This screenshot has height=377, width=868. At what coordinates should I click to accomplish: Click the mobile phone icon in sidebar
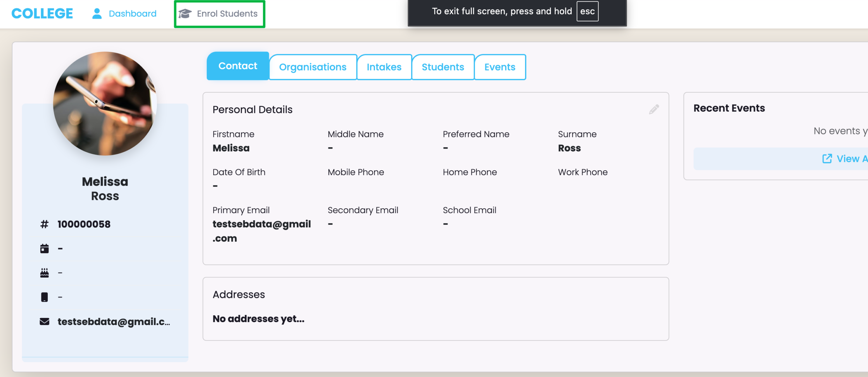[x=44, y=297]
